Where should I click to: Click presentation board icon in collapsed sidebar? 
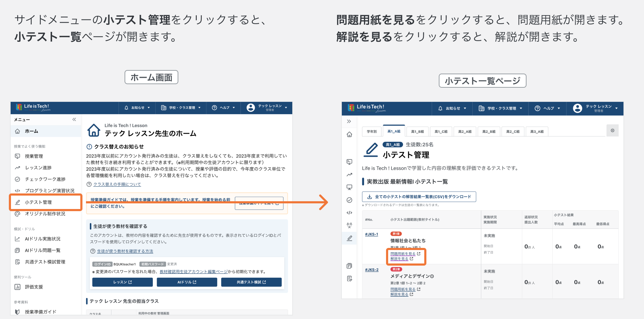pyautogui.click(x=349, y=187)
